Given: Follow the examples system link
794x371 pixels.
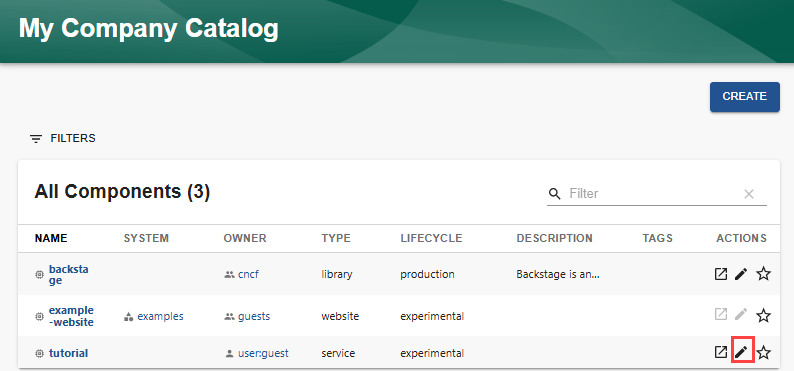Looking at the screenshot, I should [x=161, y=316].
